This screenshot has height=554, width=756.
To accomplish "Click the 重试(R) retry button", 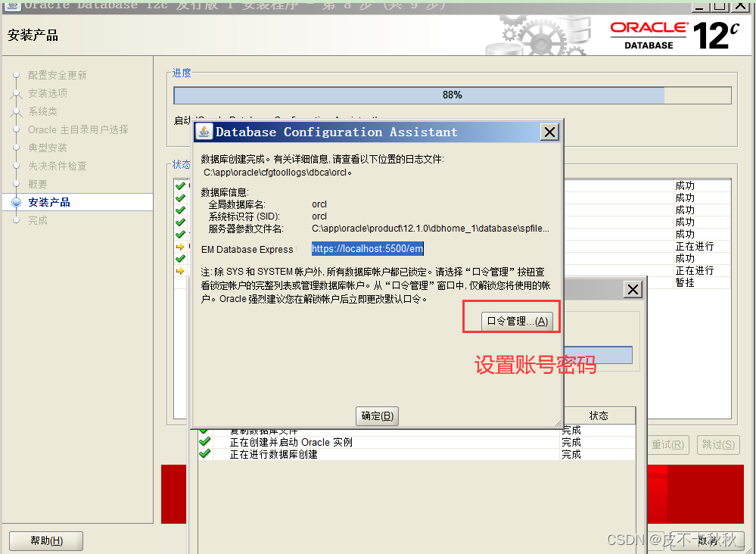I will (x=667, y=444).
